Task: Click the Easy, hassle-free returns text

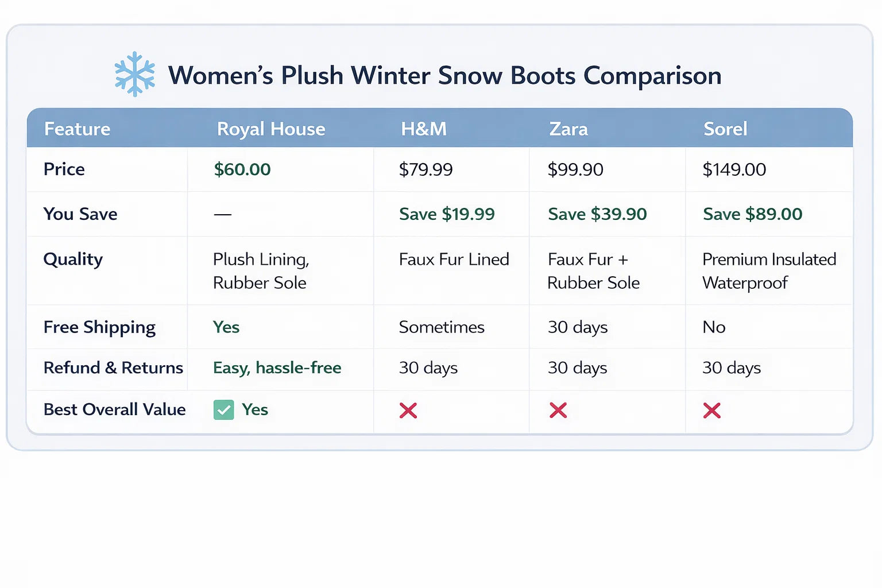Action: (x=277, y=367)
